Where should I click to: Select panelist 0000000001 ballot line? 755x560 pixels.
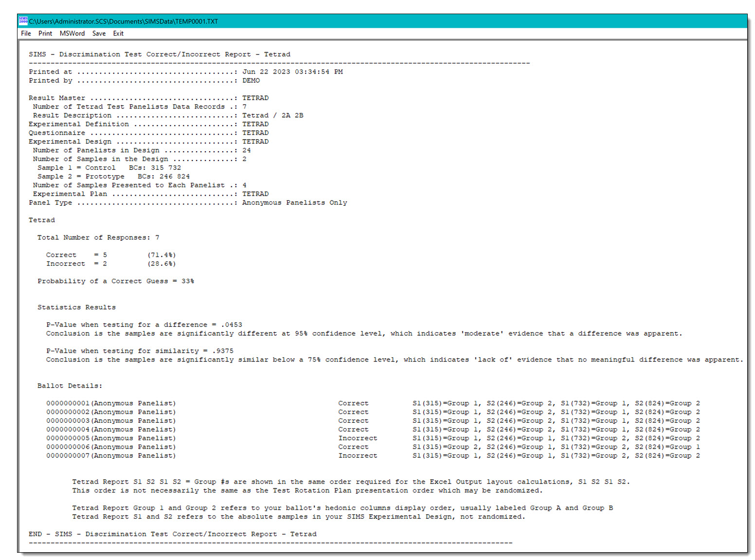111,403
